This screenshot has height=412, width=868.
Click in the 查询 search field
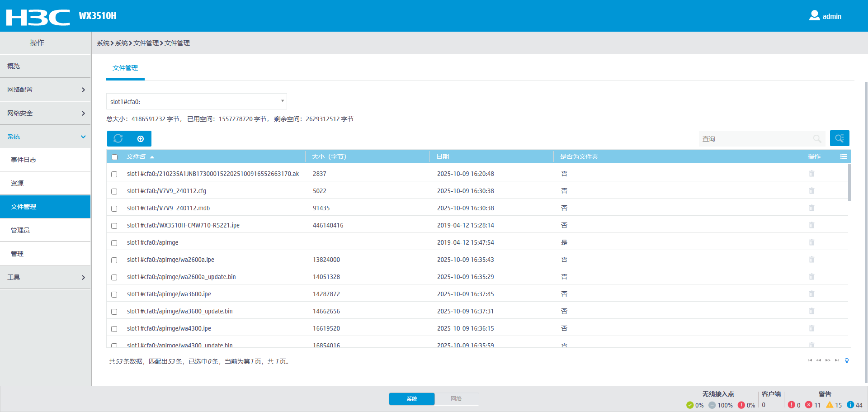point(755,139)
